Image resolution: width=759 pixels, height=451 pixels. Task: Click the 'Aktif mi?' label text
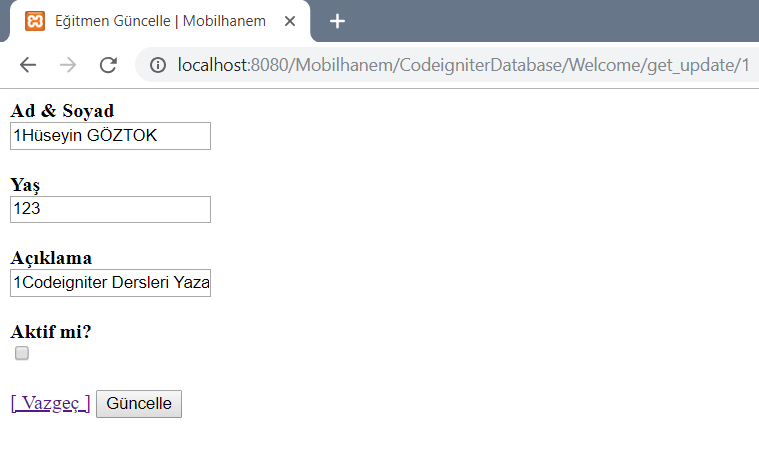click(51, 332)
